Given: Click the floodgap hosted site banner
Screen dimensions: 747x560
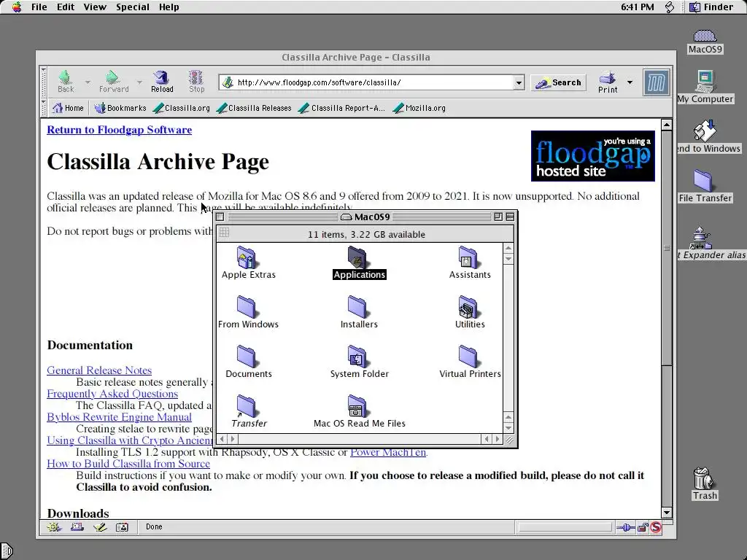Looking at the screenshot, I should pyautogui.click(x=592, y=156).
